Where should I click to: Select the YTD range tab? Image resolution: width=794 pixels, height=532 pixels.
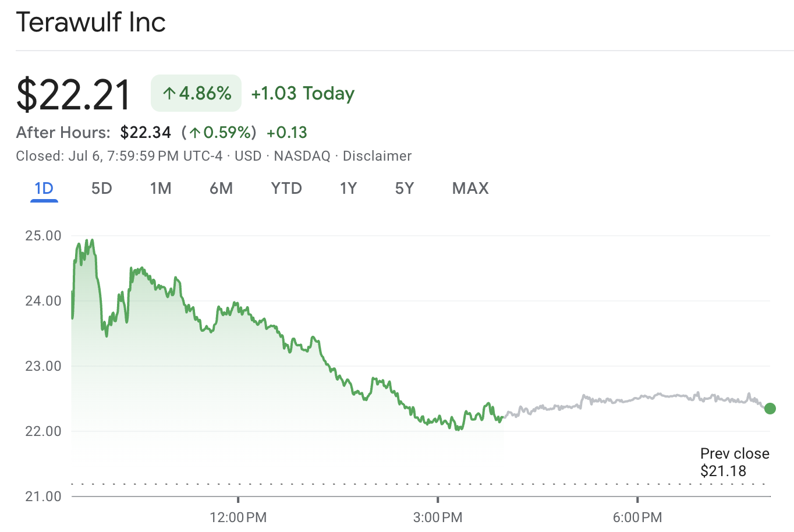286,189
